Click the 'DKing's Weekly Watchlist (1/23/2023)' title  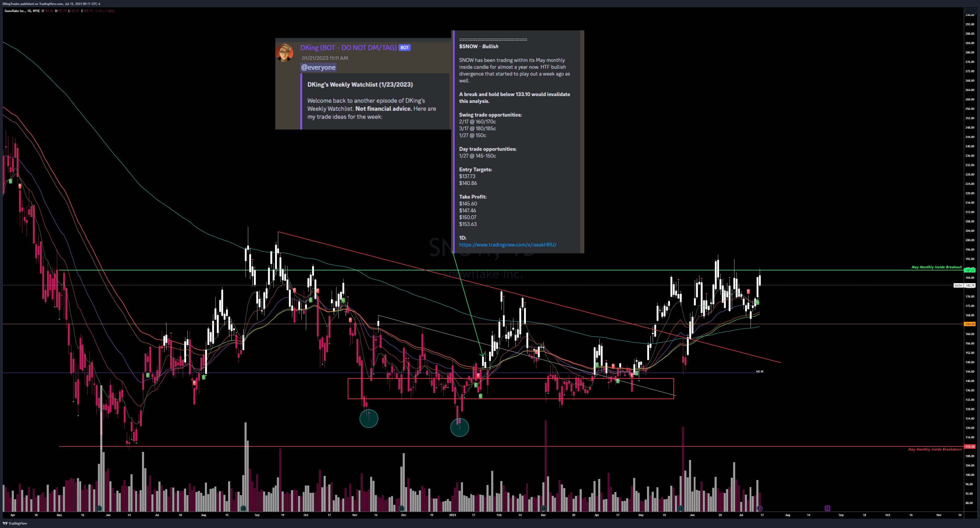360,84
